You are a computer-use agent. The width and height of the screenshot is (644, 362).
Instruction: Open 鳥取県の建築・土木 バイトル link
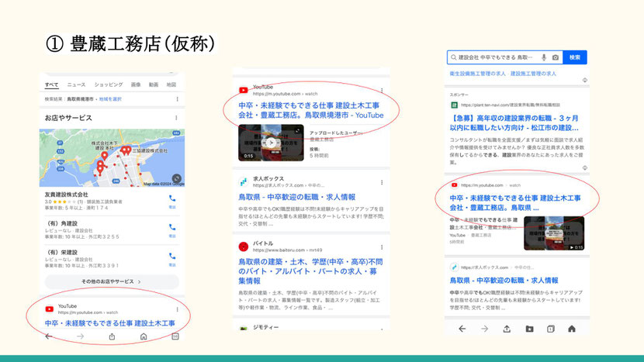(x=310, y=271)
